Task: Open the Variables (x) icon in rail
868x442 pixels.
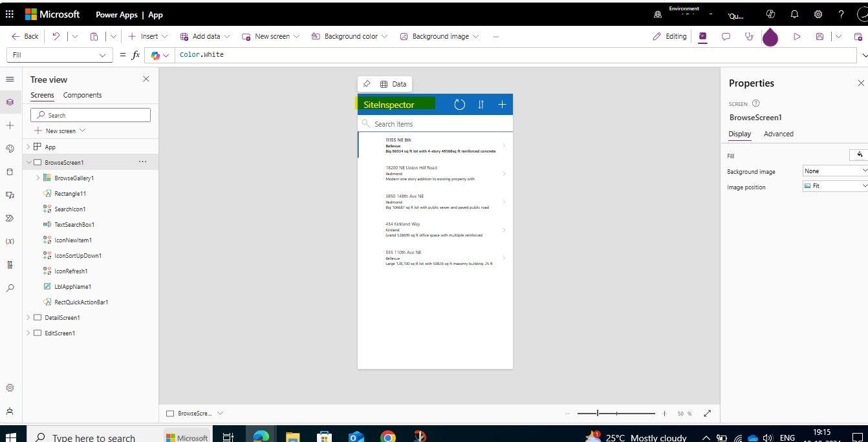Action: tap(10, 241)
